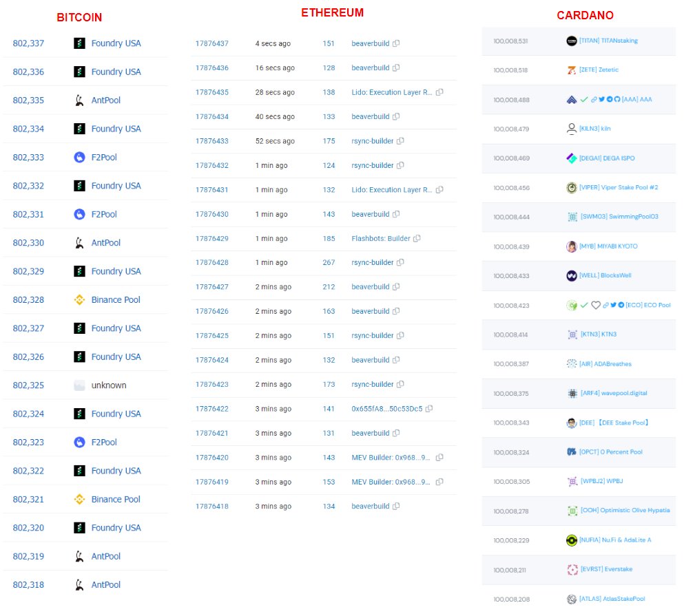Image resolution: width=684 pixels, height=616 pixels.
Task: Open Bitcoin block 802,337
Action: pos(28,43)
